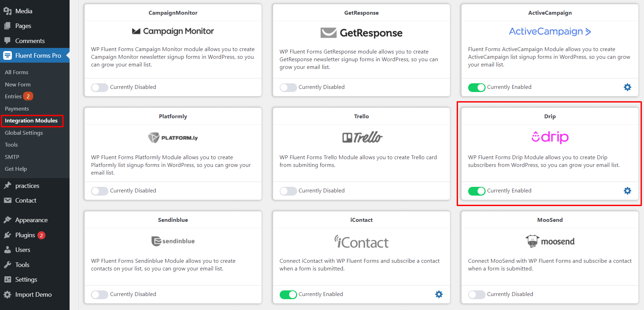Click the Import Demo gear icon
Image resolution: width=644 pixels, height=310 pixels.
click(7, 295)
